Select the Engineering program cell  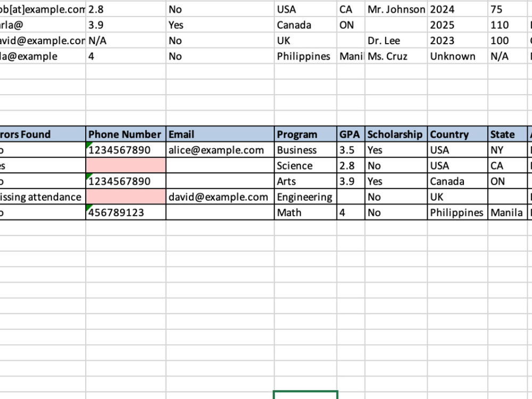pos(306,196)
